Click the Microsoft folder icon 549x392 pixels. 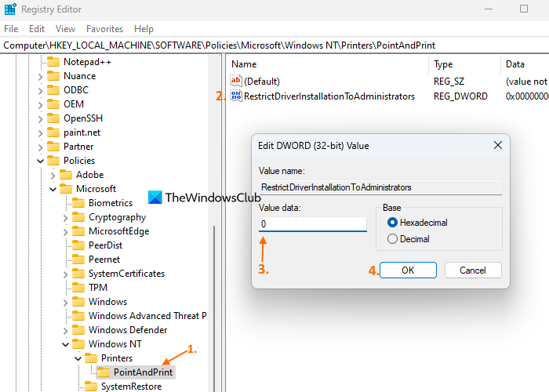pos(66,189)
